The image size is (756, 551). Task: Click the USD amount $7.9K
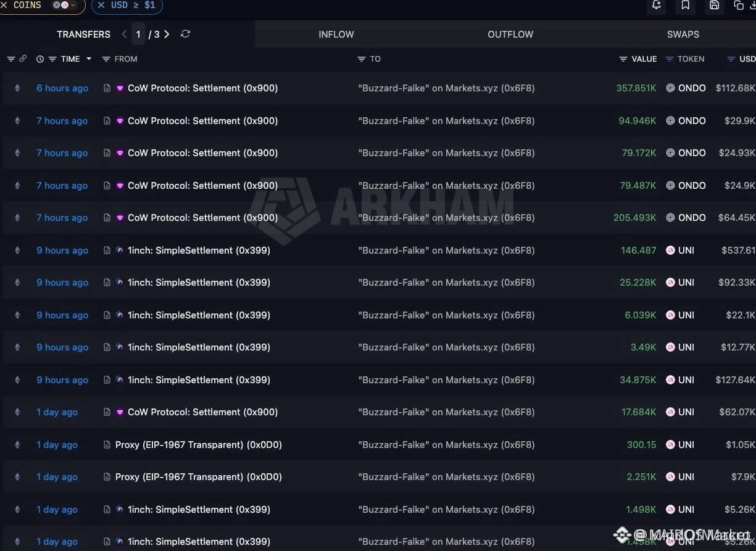tap(743, 477)
